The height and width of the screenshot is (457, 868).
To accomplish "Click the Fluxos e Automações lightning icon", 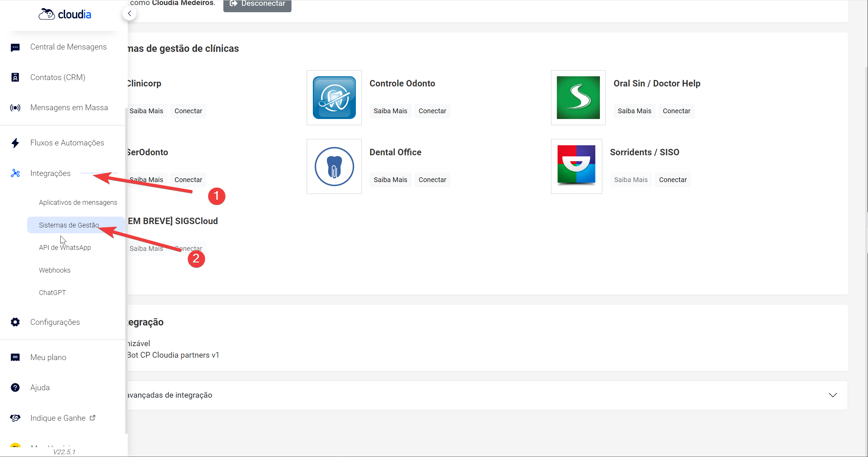I will [15, 143].
